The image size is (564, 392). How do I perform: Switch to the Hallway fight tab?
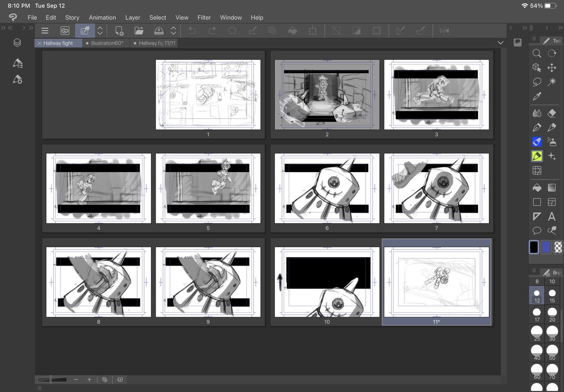pyautogui.click(x=58, y=43)
